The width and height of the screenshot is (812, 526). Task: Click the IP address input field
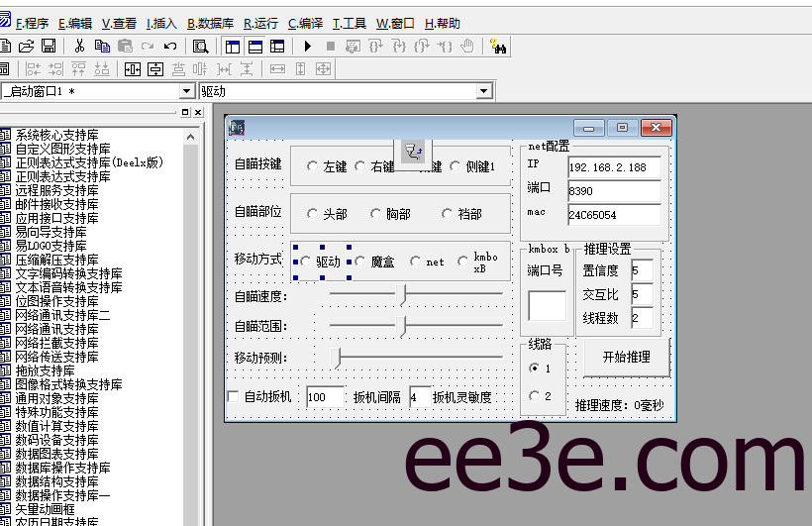[613, 167]
